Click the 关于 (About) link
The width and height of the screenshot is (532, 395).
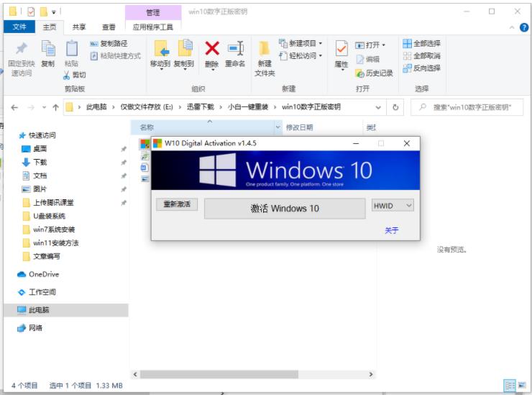pyautogui.click(x=391, y=230)
